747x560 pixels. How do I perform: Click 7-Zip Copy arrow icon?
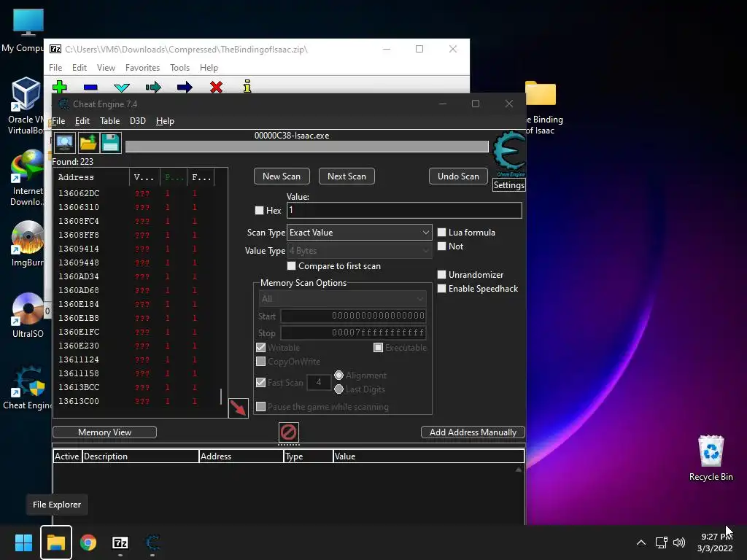coord(153,87)
